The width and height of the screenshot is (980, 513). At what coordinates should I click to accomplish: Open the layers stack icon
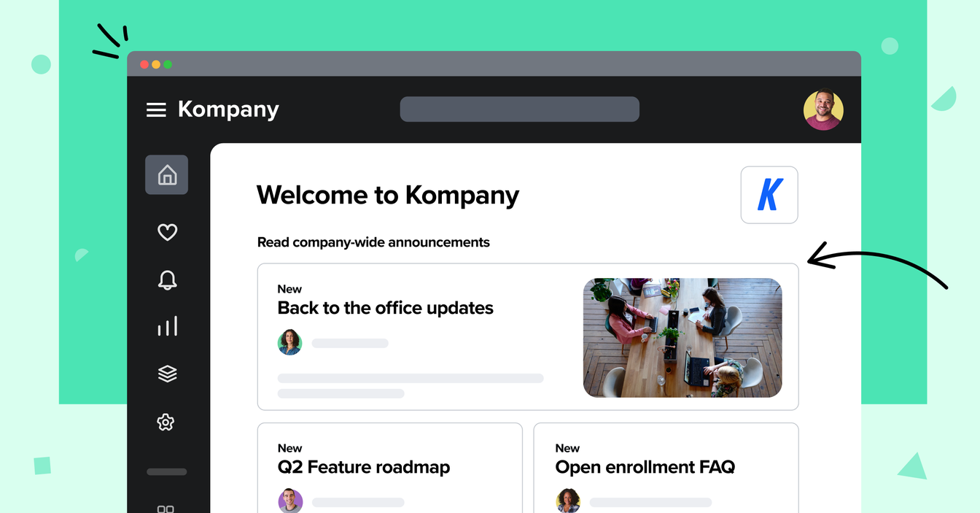click(167, 374)
